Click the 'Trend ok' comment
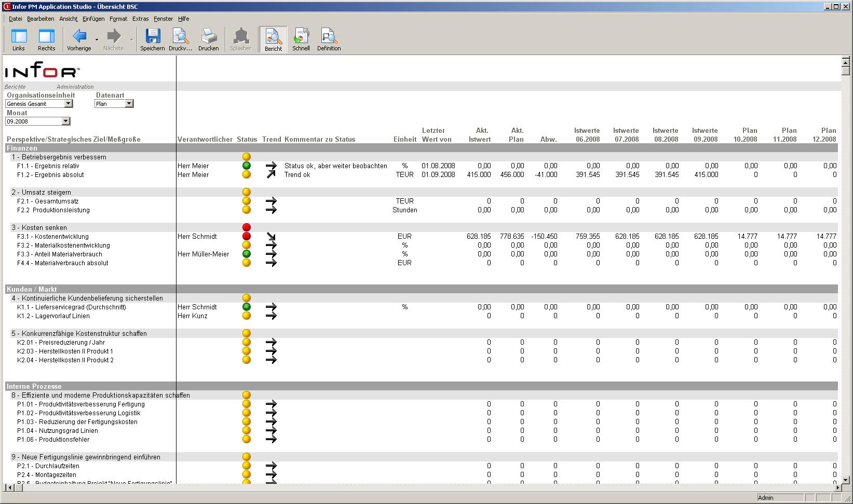 click(297, 175)
